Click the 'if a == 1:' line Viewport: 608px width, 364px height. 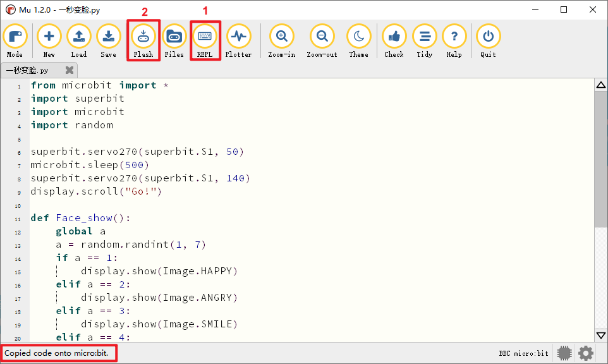tap(87, 257)
